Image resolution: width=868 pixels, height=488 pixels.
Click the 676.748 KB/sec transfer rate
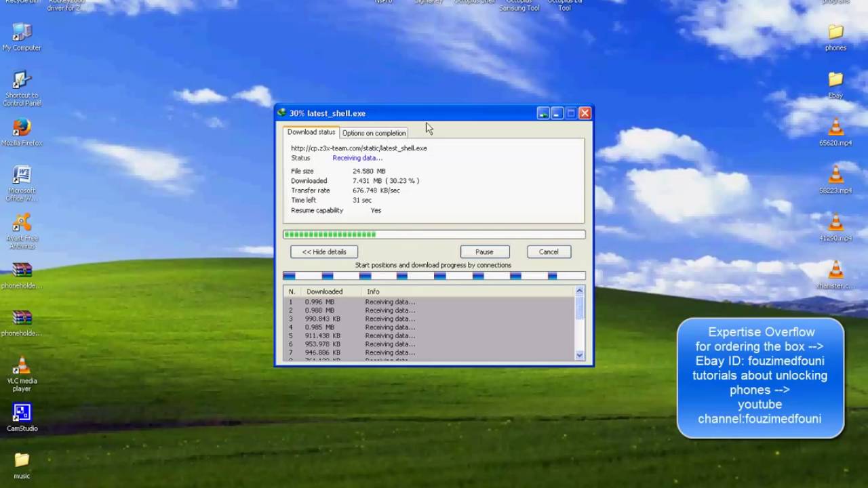(376, 190)
